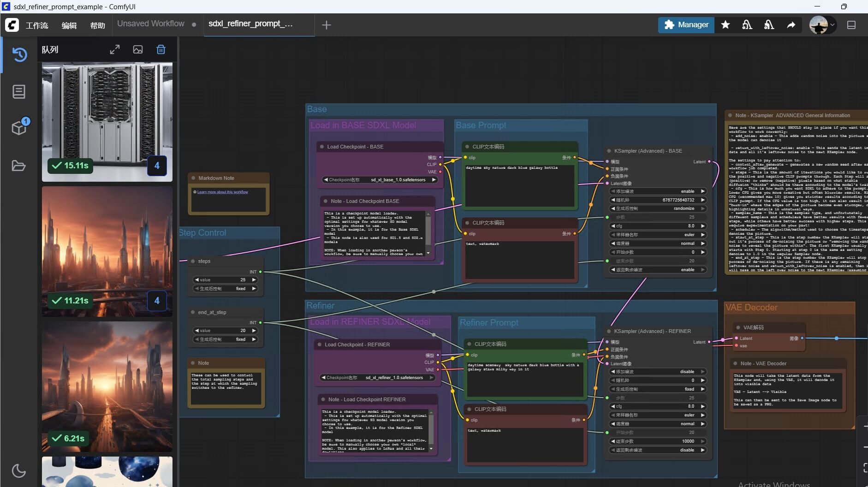Select the 11.21s city sunset thumbnail
The image size is (868, 487).
pos(107,251)
